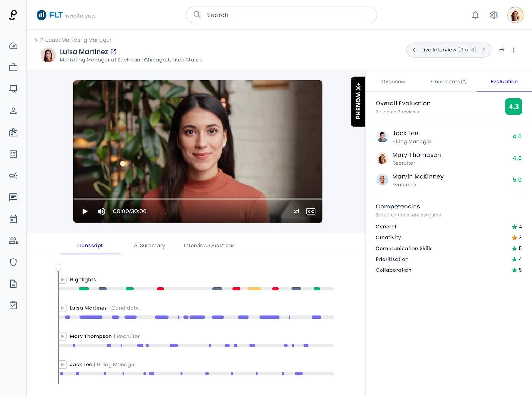Click the ID badge sidebar icon
The image size is (532, 397).
click(13, 132)
